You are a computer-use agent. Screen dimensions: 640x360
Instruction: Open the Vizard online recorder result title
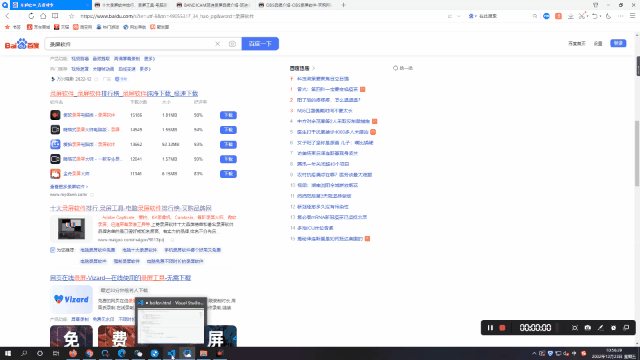tap(120, 278)
